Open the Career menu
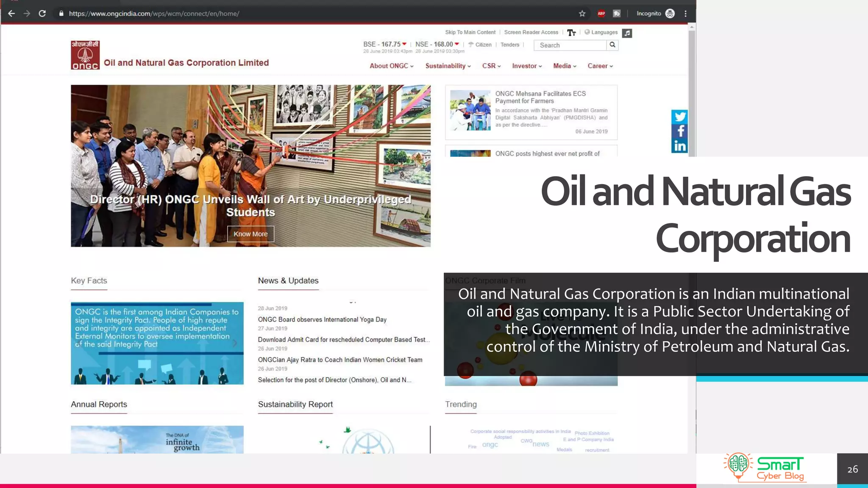This screenshot has height=488, width=868. click(x=600, y=66)
